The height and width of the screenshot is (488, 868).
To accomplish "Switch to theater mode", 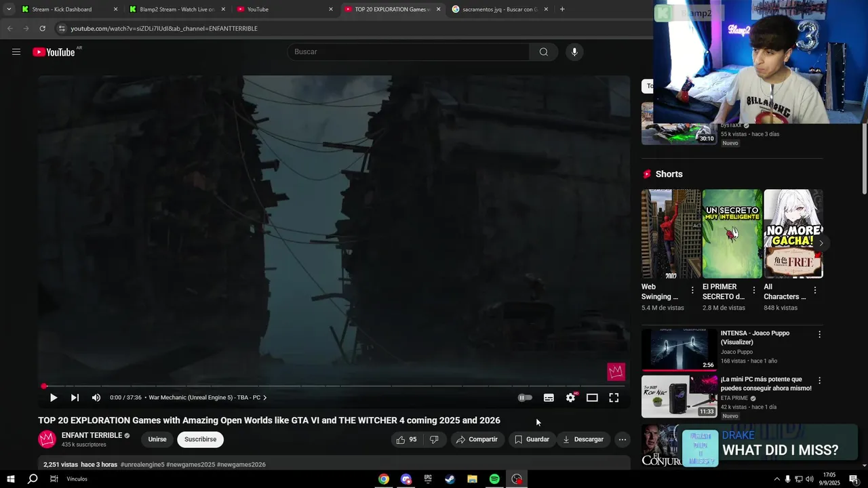I will (x=592, y=398).
